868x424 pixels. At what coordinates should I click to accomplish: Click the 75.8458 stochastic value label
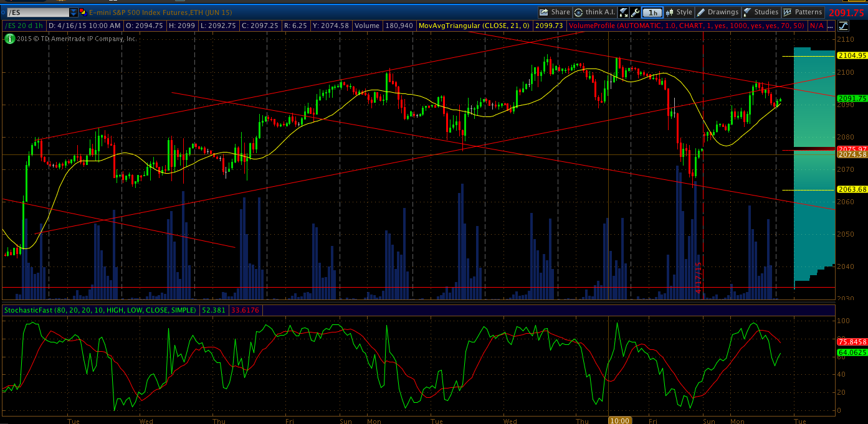[852, 342]
